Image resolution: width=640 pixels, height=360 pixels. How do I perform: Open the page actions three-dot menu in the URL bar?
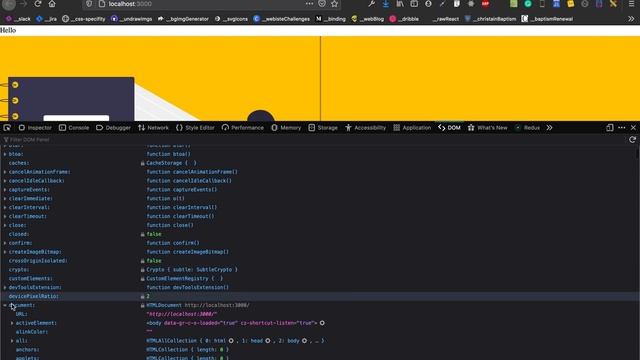[309, 4]
